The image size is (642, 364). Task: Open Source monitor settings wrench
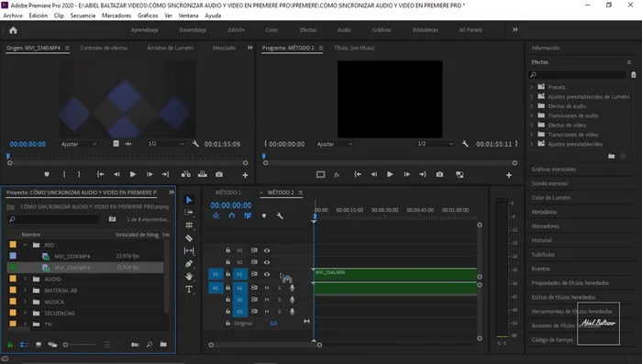tap(195, 144)
